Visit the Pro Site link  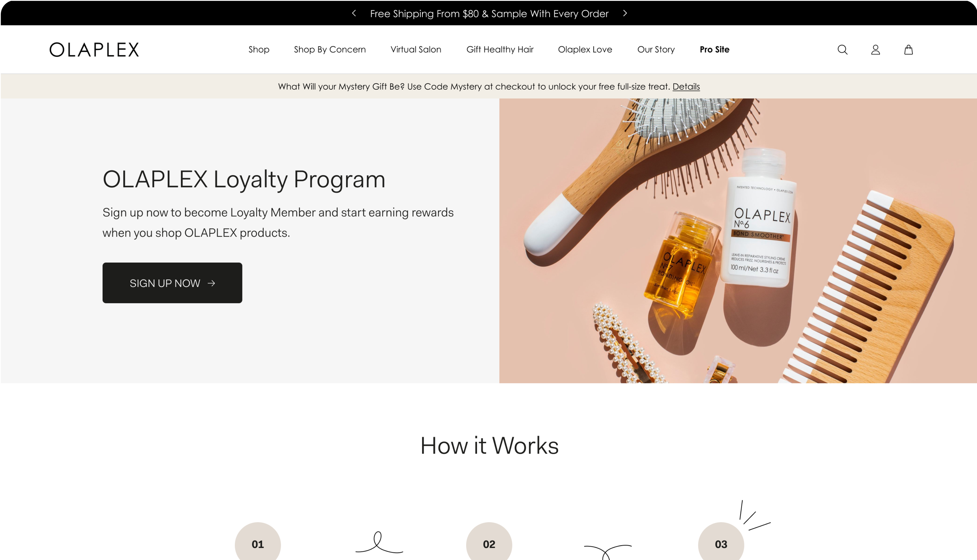(715, 49)
